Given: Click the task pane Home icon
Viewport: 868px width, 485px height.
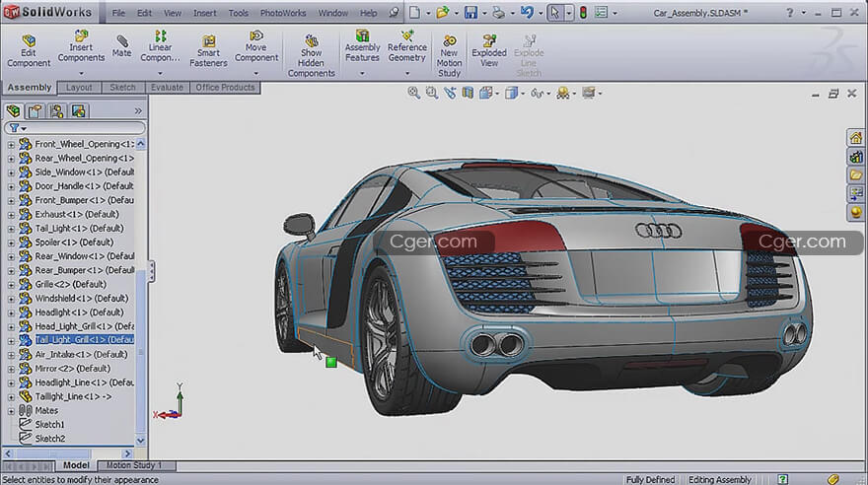Looking at the screenshot, I should tap(856, 138).
